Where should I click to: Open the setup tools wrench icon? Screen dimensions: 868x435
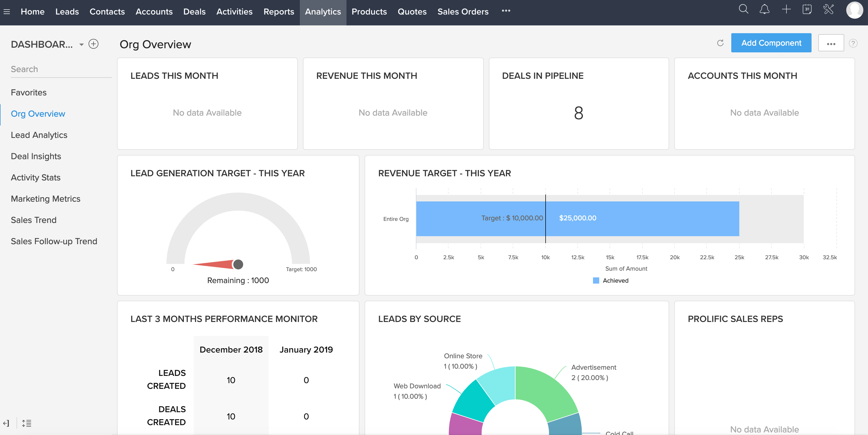point(829,9)
